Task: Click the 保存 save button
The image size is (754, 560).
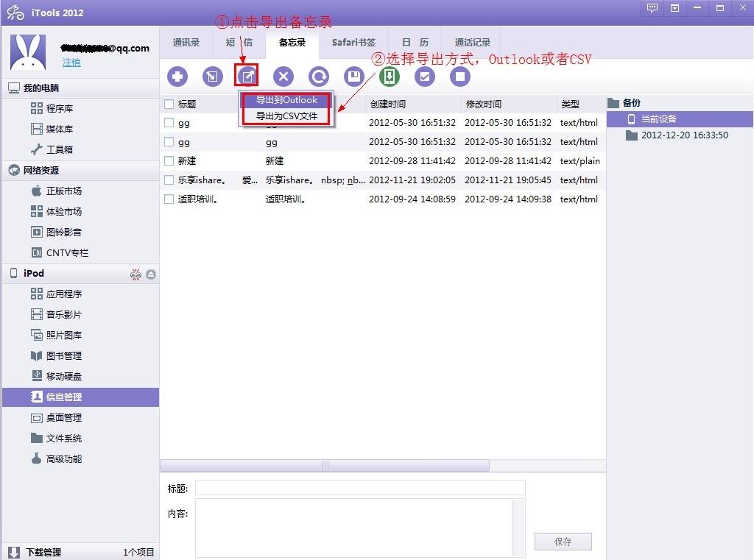Action: 563,542
